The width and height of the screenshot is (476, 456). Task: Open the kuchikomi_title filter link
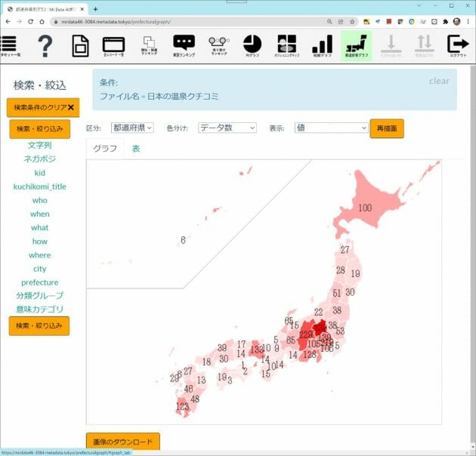(x=40, y=186)
